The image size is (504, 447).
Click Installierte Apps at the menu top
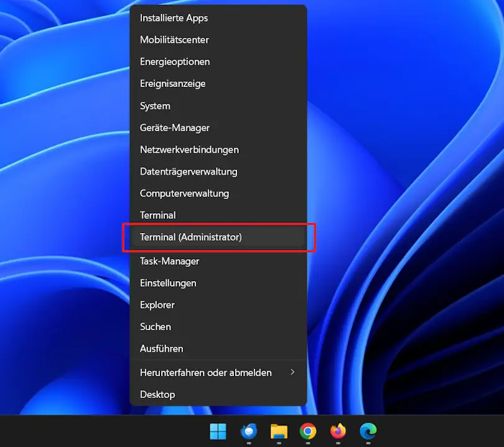[x=174, y=17]
